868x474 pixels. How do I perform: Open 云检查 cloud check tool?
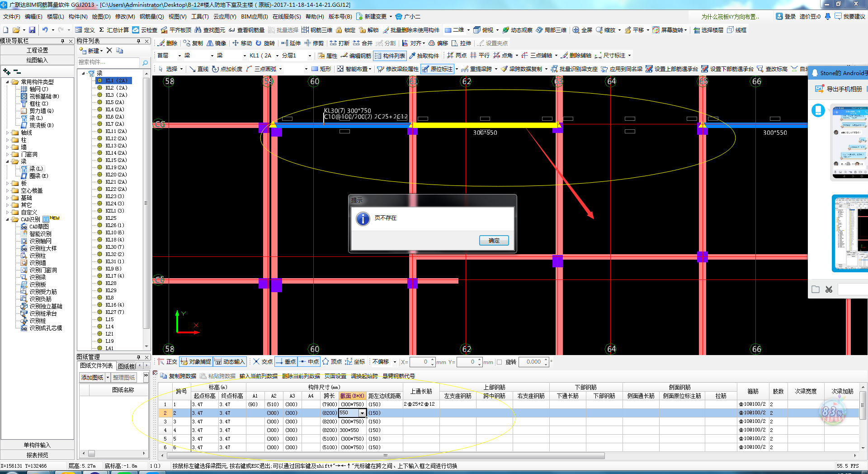(x=145, y=30)
